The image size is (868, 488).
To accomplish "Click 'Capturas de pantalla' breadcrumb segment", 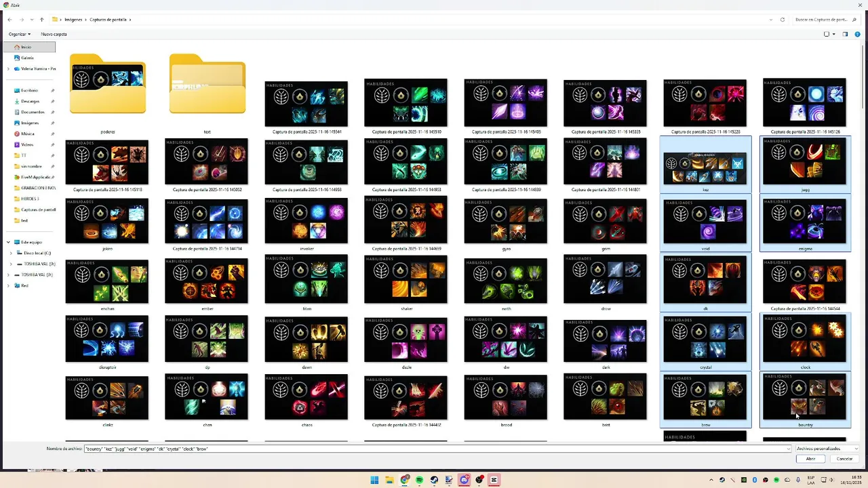I will [108, 20].
